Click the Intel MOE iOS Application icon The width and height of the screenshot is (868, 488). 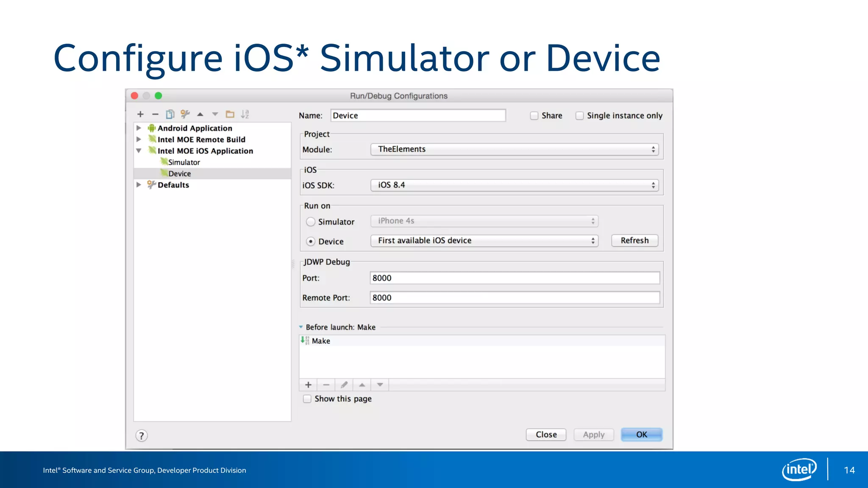coord(152,150)
